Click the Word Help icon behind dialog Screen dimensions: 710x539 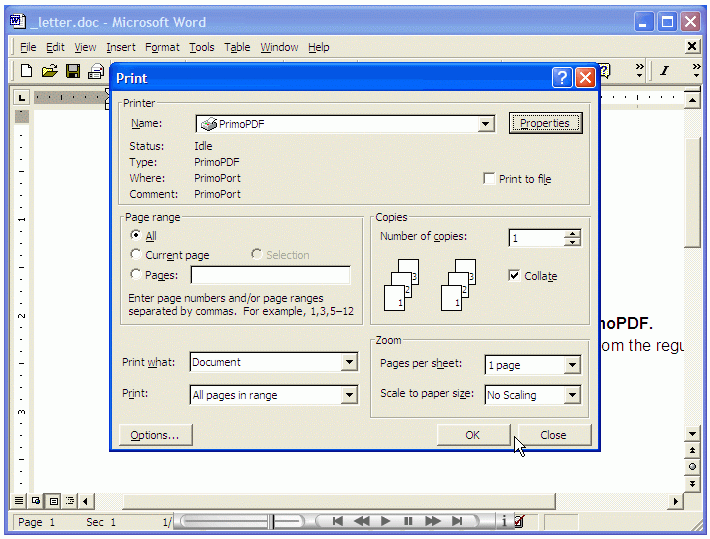606,71
